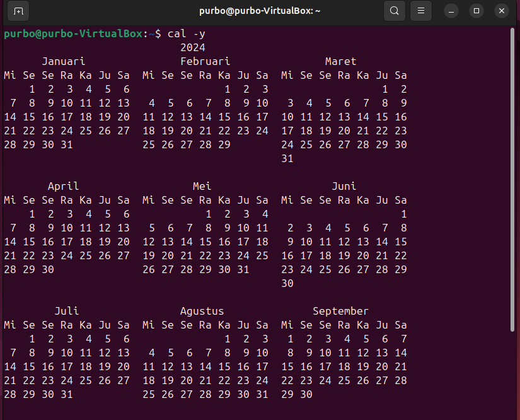Viewport: 520px width, 420px height.
Task: Click the Agustus month heading
Action: click(202, 311)
